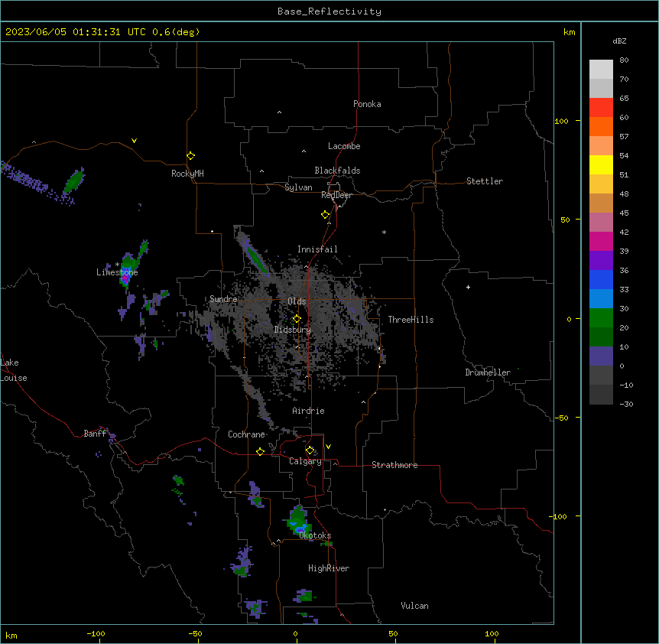The width and height of the screenshot is (659, 644).
Task: Select the Lacombe label
Action: (344, 146)
